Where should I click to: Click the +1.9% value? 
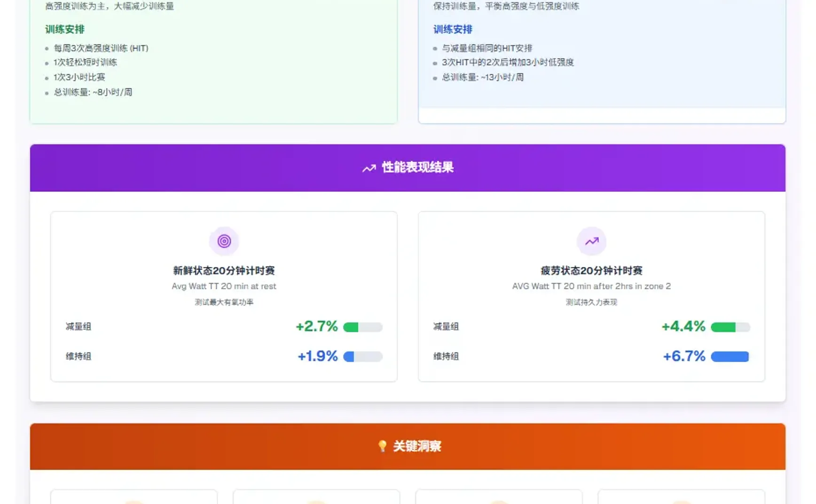point(317,356)
